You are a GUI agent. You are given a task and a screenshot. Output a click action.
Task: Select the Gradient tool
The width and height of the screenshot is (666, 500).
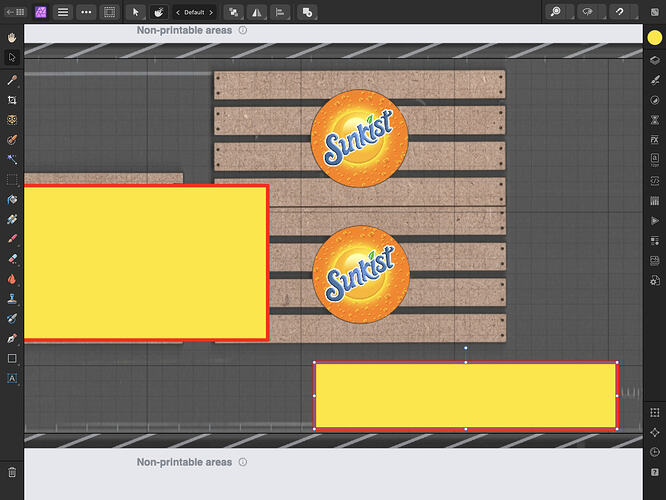click(12, 219)
